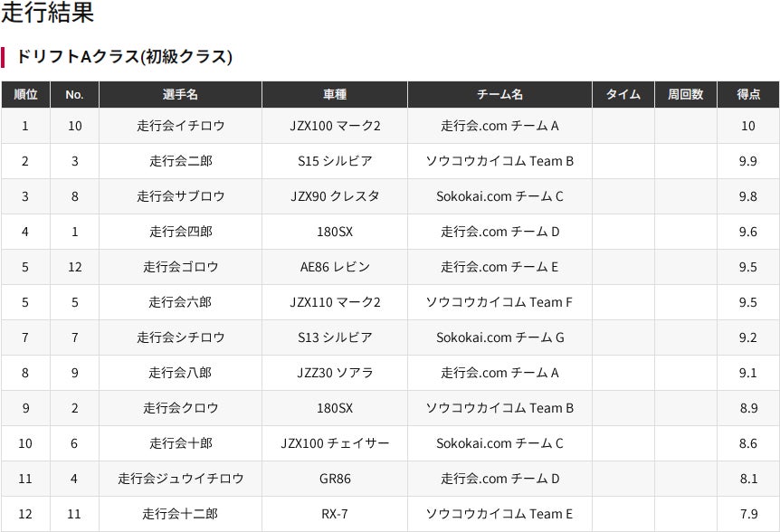Select team ソウコウカイコム Team F
The height and width of the screenshot is (532, 780).
[499, 302]
